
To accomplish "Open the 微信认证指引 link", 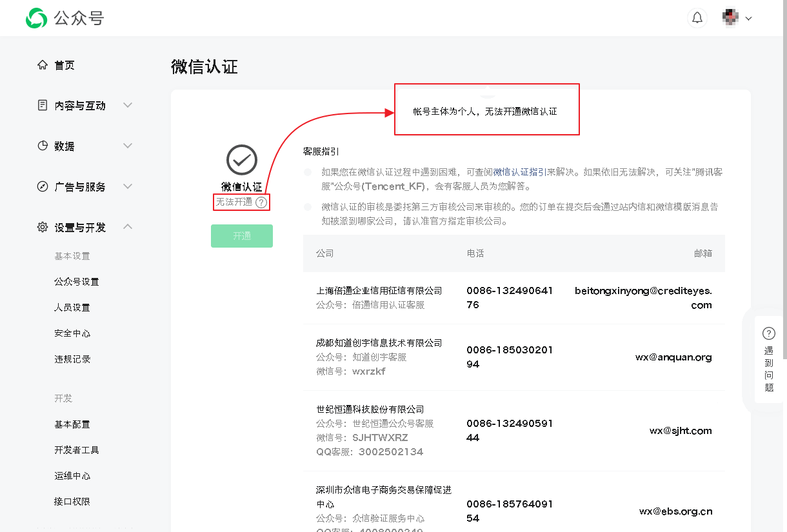I will point(520,172).
